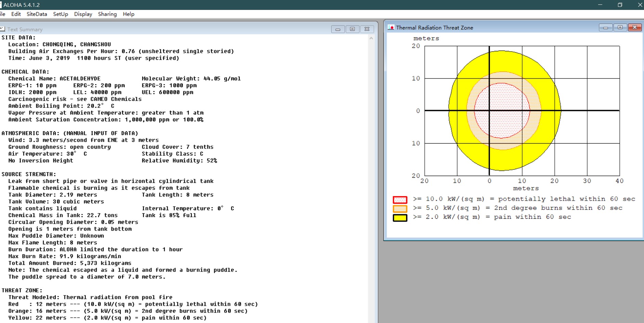Click the 'Chemical Name: ACETALDEHYDE' text
This screenshot has width=644, height=323.
pos(54,79)
